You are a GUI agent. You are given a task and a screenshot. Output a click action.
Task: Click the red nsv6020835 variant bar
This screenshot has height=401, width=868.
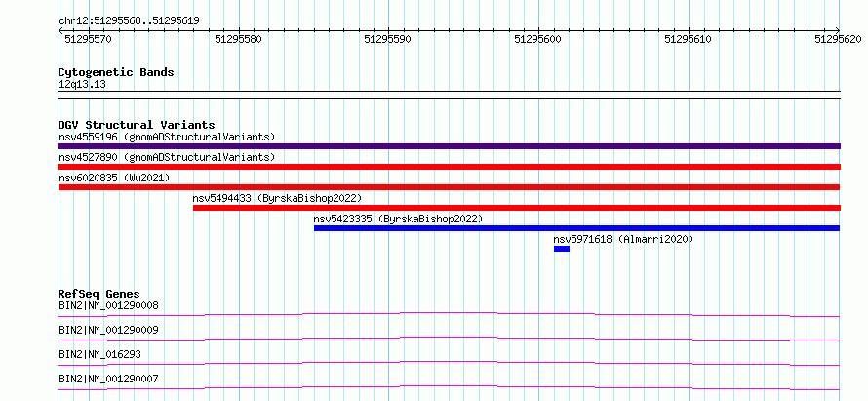pyautogui.click(x=449, y=187)
